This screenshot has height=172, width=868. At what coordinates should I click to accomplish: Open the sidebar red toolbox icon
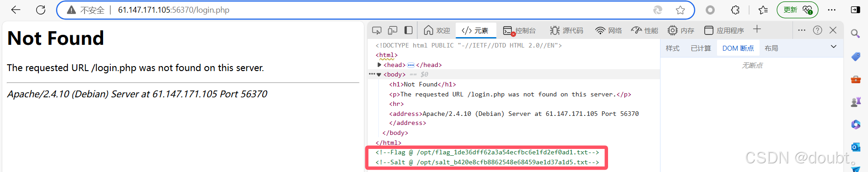(x=855, y=79)
